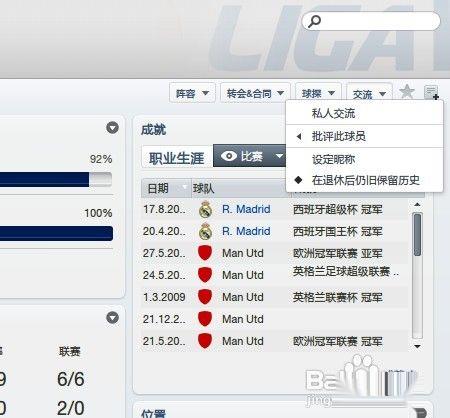
Task: Open the 比赛 view dropdown
Action: pyautogui.click(x=249, y=156)
